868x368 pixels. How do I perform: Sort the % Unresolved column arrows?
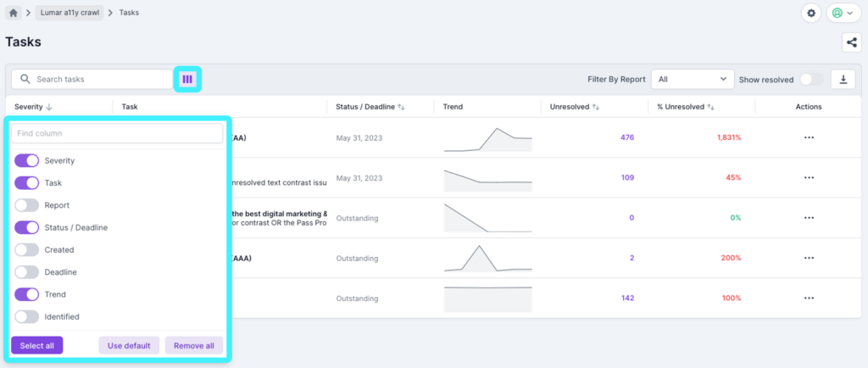711,107
